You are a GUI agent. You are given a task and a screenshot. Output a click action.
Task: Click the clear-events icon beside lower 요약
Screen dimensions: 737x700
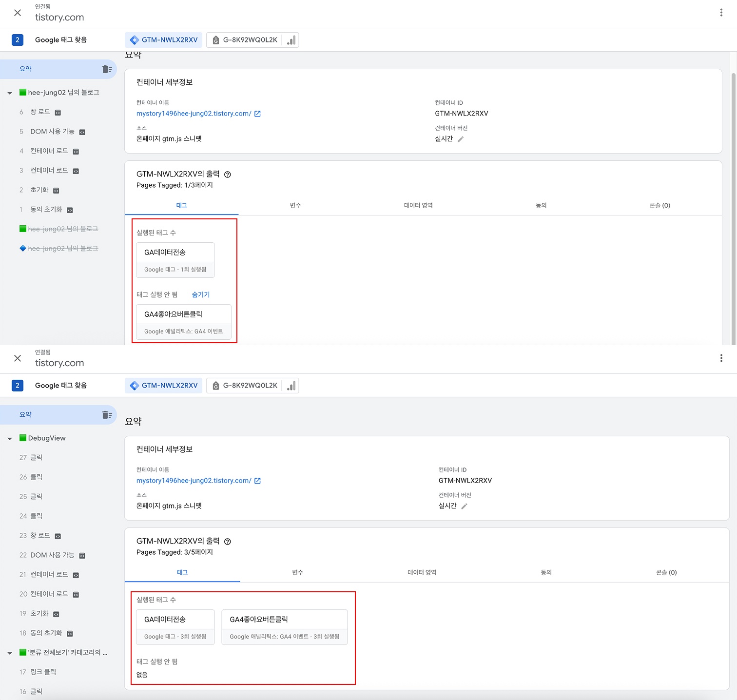(107, 415)
